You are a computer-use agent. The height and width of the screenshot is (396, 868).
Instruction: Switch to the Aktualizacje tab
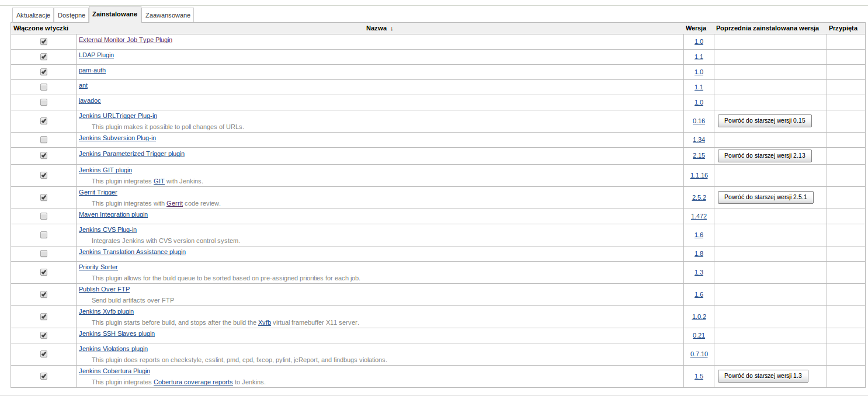pyautogui.click(x=33, y=15)
